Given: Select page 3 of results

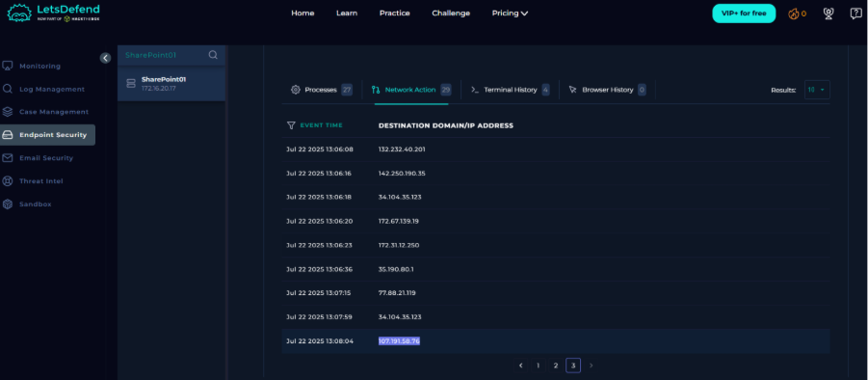Looking at the screenshot, I should (x=573, y=366).
